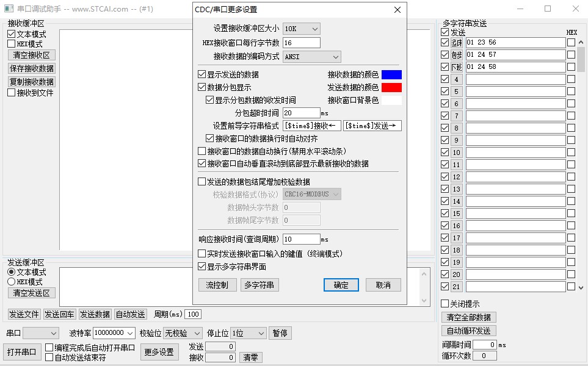
Task: Click 循环次数 field showing 0
Action: click(x=485, y=356)
